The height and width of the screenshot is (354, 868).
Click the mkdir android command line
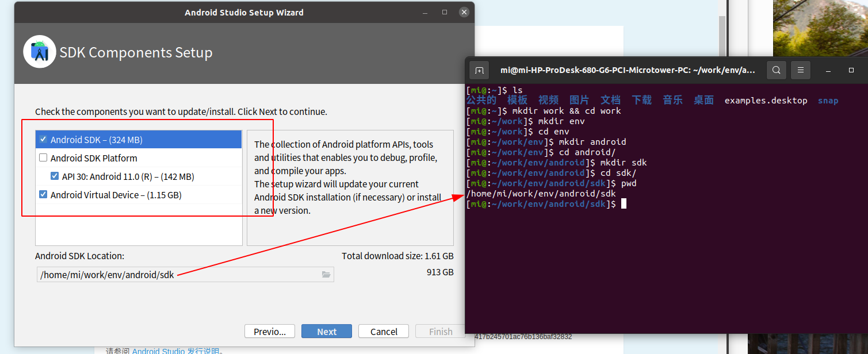(x=592, y=142)
